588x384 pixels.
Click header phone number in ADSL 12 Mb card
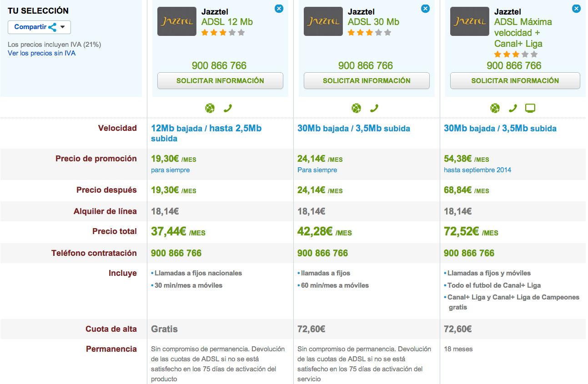[x=219, y=65]
